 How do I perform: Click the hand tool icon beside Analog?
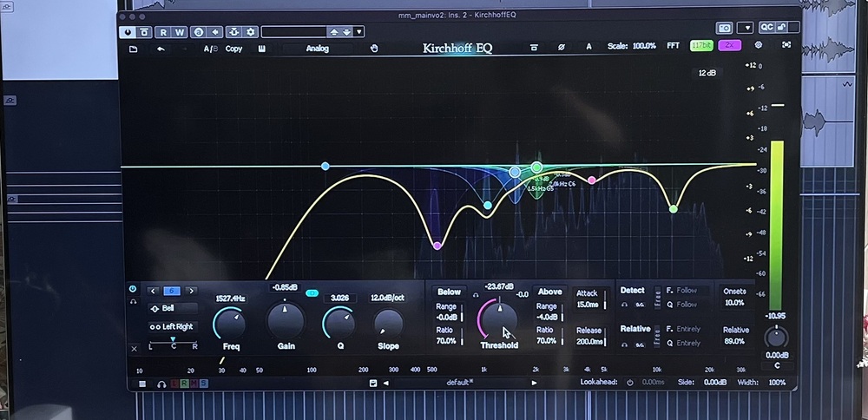pyautogui.click(x=373, y=48)
